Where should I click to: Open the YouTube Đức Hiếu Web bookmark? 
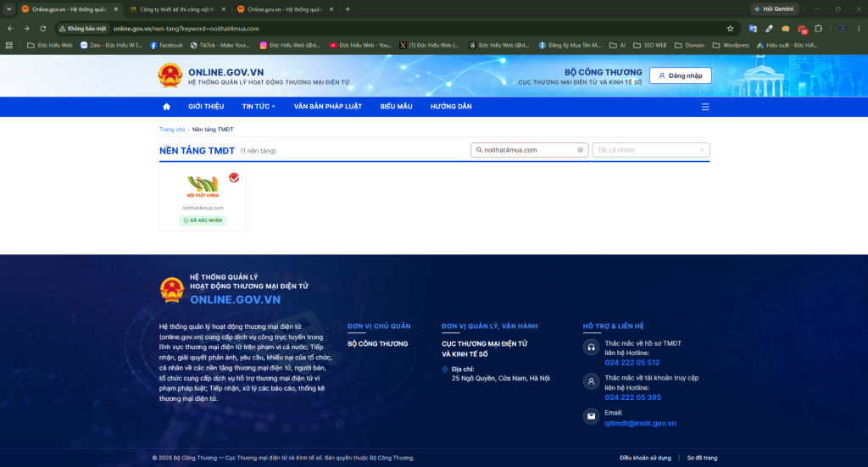360,46
